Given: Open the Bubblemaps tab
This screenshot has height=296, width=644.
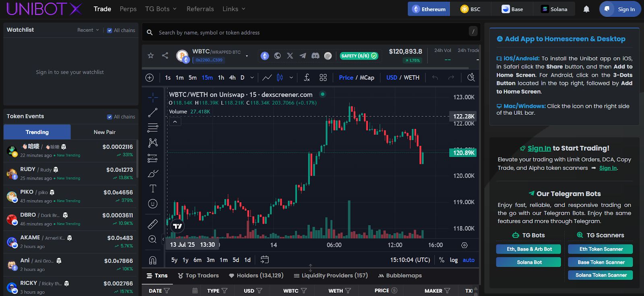Looking at the screenshot, I should pos(400,275).
